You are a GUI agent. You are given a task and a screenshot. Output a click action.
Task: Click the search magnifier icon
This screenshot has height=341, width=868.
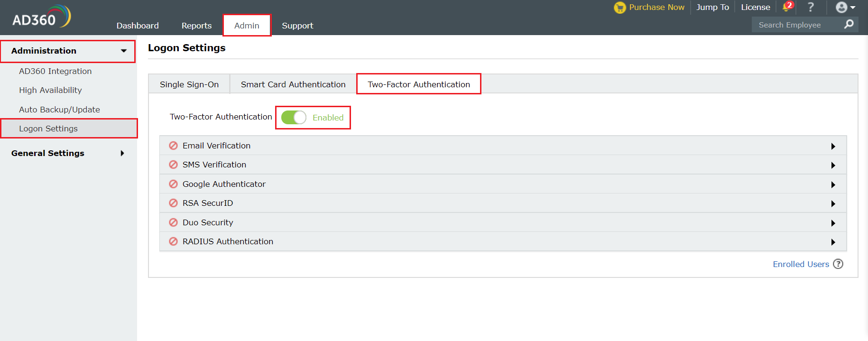(849, 24)
